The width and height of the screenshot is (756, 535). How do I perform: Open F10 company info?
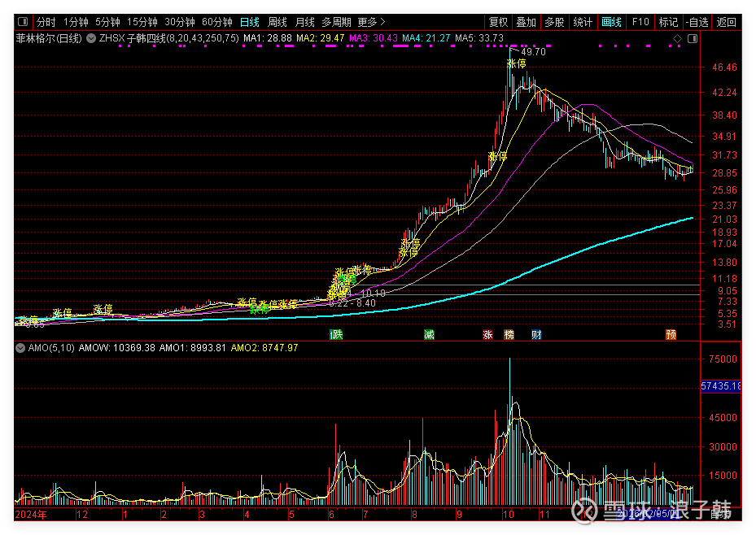640,22
